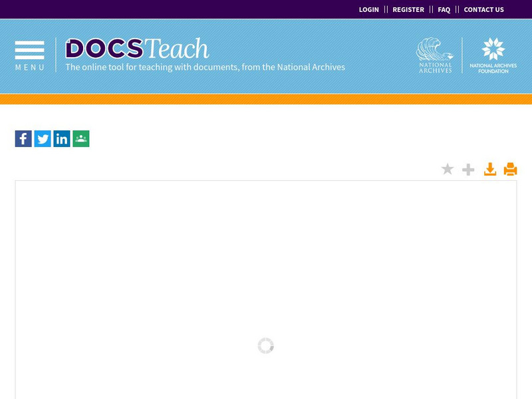Open the National Archives Foundation logo
The image size is (532, 399).
pyautogui.click(x=493, y=55)
